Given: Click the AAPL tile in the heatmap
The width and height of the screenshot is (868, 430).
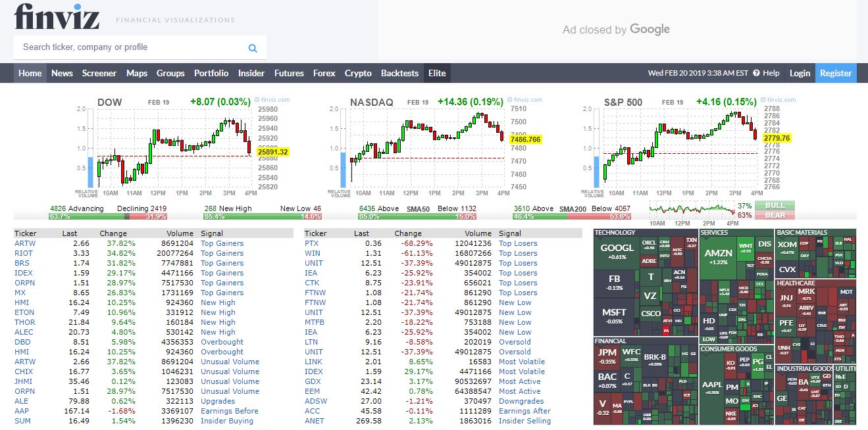Looking at the screenshot, I should pyautogui.click(x=712, y=388).
